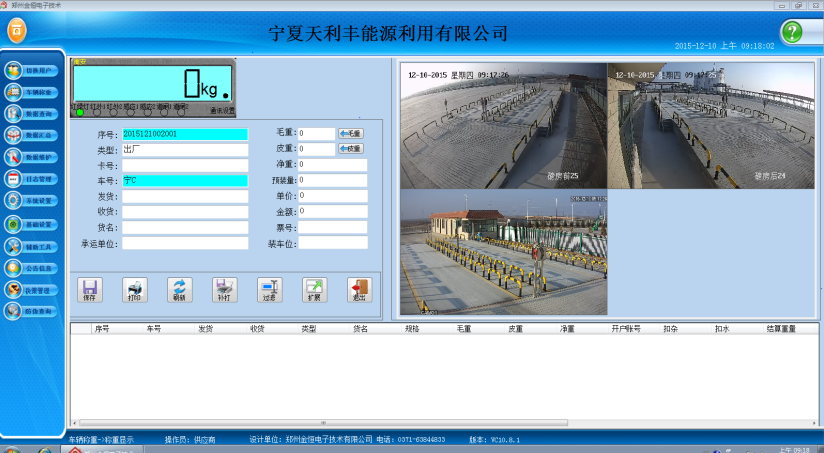Click the 退出 (Exit) icon
This screenshot has width=824, height=453.
tap(357, 289)
